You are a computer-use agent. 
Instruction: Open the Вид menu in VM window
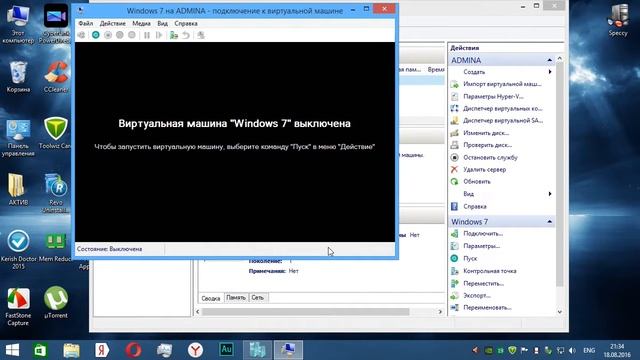162,24
